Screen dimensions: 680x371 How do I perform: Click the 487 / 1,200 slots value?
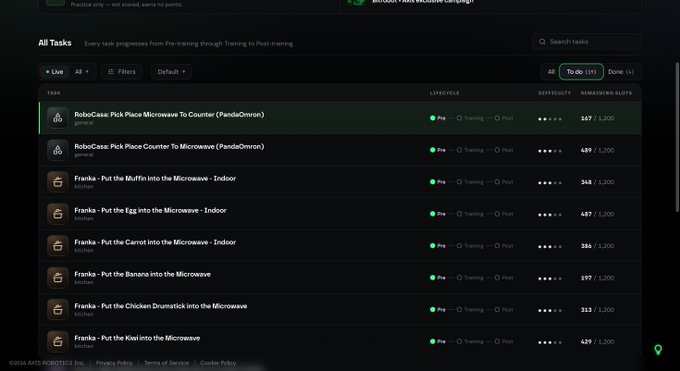click(597, 214)
